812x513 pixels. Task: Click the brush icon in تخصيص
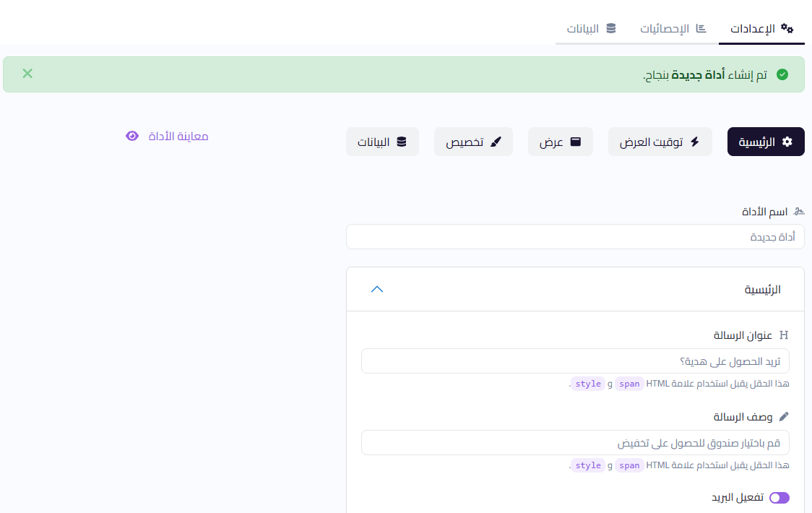[x=496, y=142]
